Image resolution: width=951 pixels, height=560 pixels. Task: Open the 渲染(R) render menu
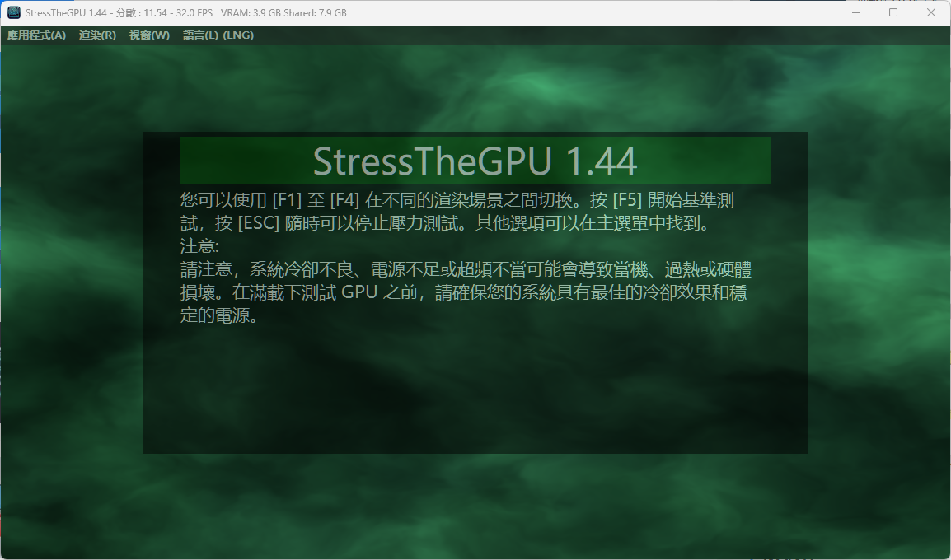point(96,35)
